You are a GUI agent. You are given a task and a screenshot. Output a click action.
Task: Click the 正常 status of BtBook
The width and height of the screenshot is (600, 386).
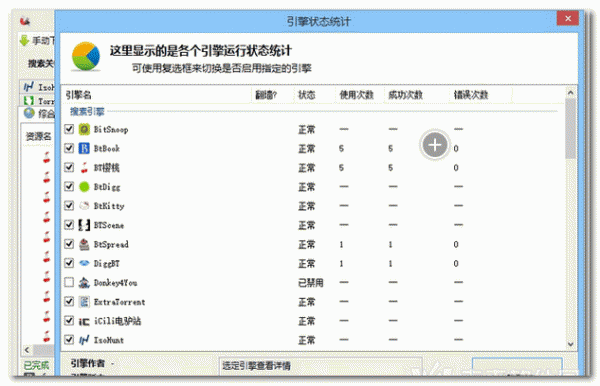point(307,148)
